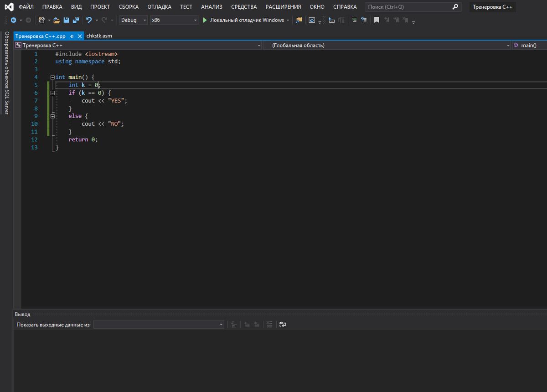Click the Redo arrow icon
The width and height of the screenshot is (547, 392).
click(104, 20)
